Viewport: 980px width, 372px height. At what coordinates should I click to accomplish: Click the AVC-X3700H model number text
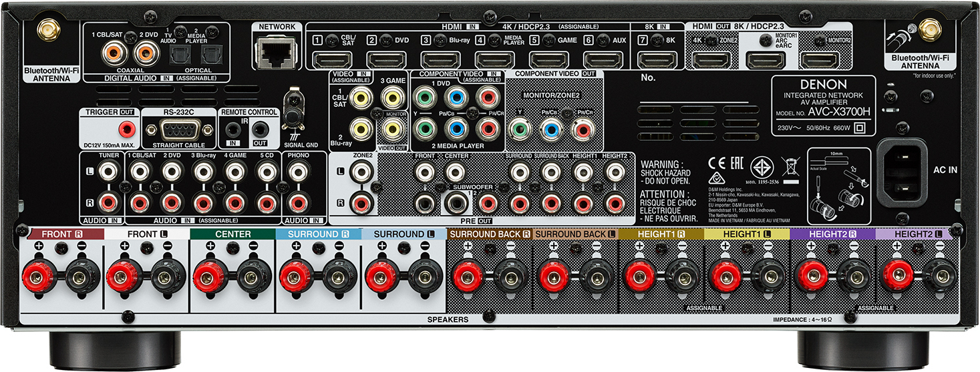coord(838,113)
